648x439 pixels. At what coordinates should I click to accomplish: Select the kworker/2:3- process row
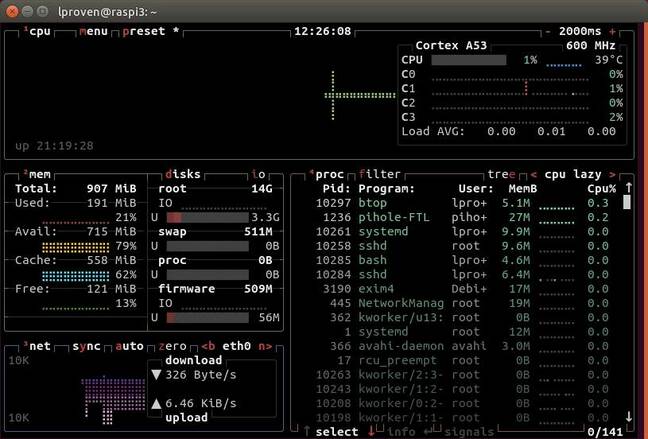coord(462,375)
